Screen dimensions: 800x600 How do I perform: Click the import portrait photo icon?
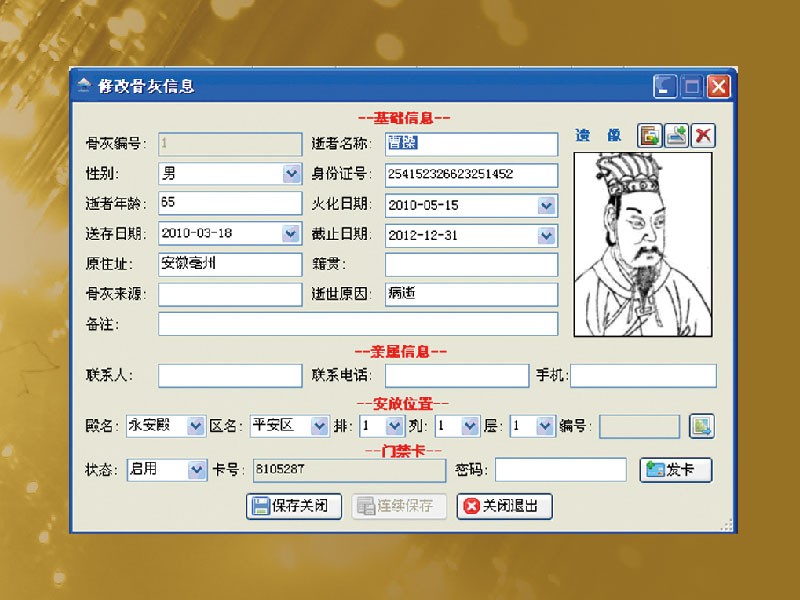[x=677, y=136]
